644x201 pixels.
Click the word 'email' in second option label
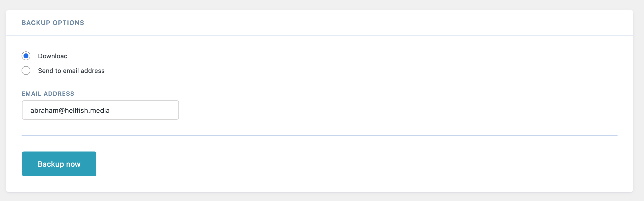click(x=71, y=71)
